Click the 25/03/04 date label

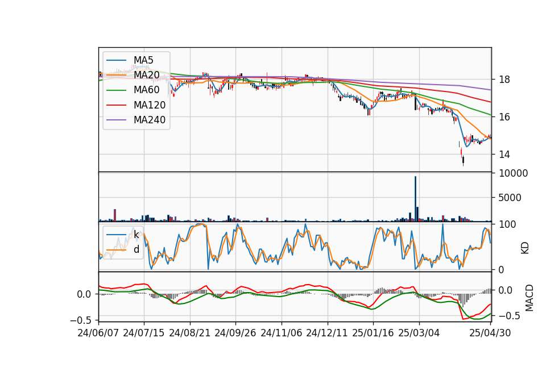point(419,333)
